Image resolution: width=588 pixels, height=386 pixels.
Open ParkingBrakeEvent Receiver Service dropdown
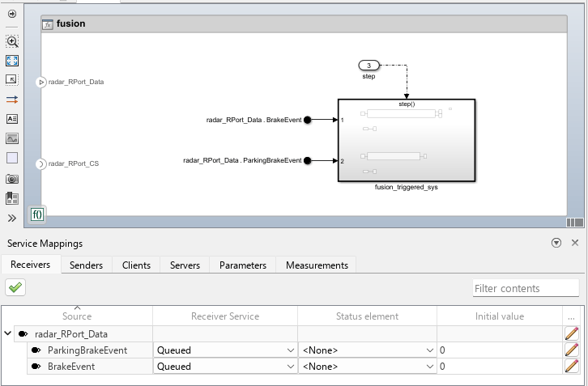(225, 350)
